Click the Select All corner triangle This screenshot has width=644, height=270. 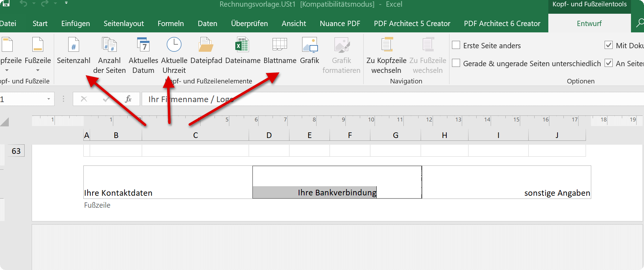(x=5, y=122)
